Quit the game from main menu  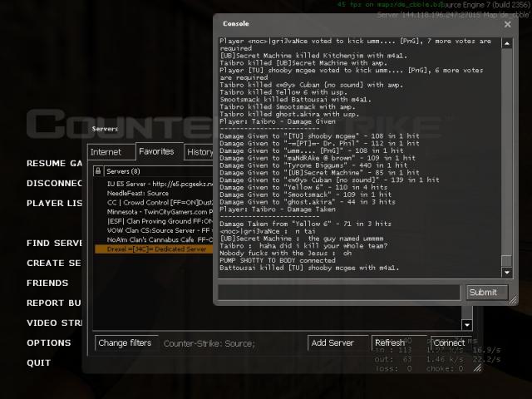(x=39, y=363)
